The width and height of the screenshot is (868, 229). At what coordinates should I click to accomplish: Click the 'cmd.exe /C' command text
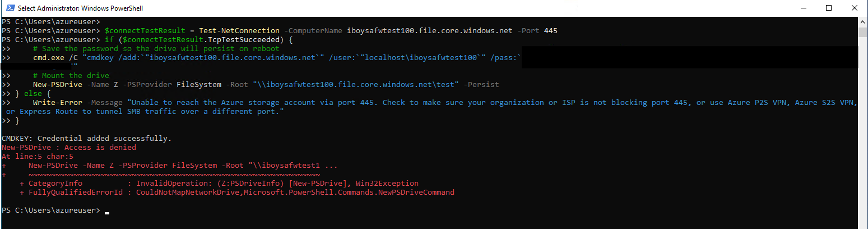click(x=55, y=57)
